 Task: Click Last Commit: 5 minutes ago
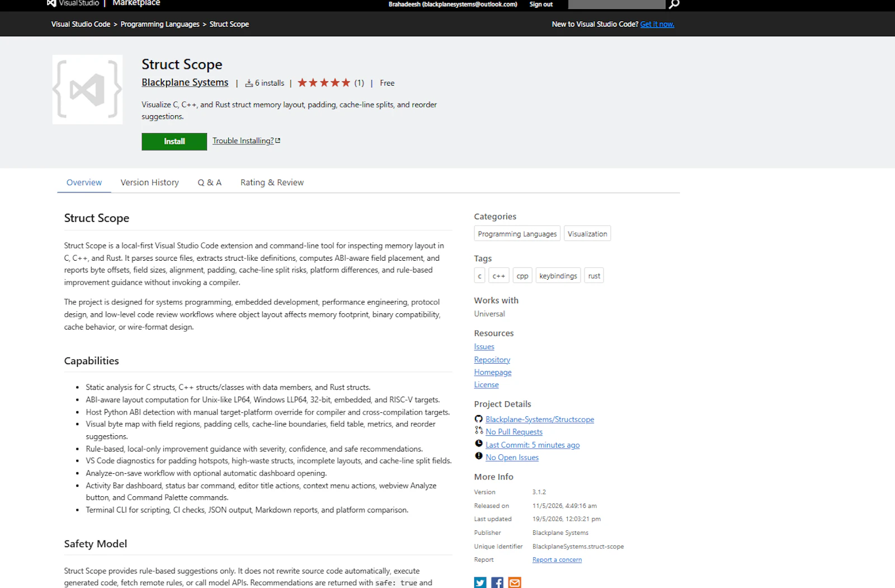coord(533,445)
